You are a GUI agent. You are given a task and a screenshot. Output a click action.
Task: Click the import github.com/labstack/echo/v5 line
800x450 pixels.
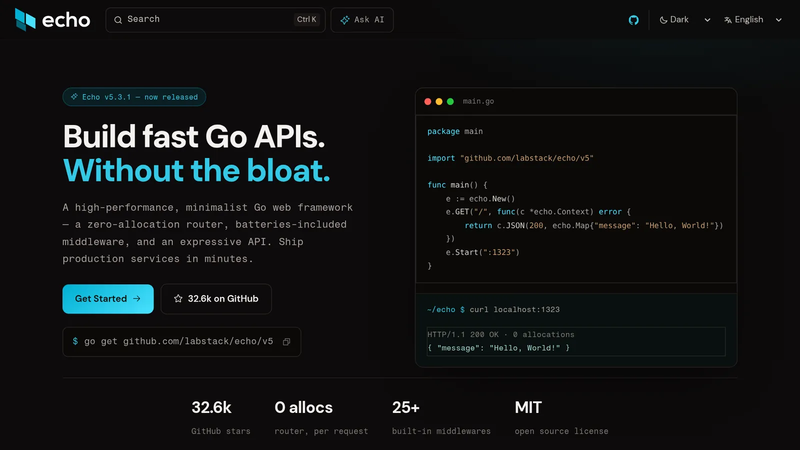(510, 158)
